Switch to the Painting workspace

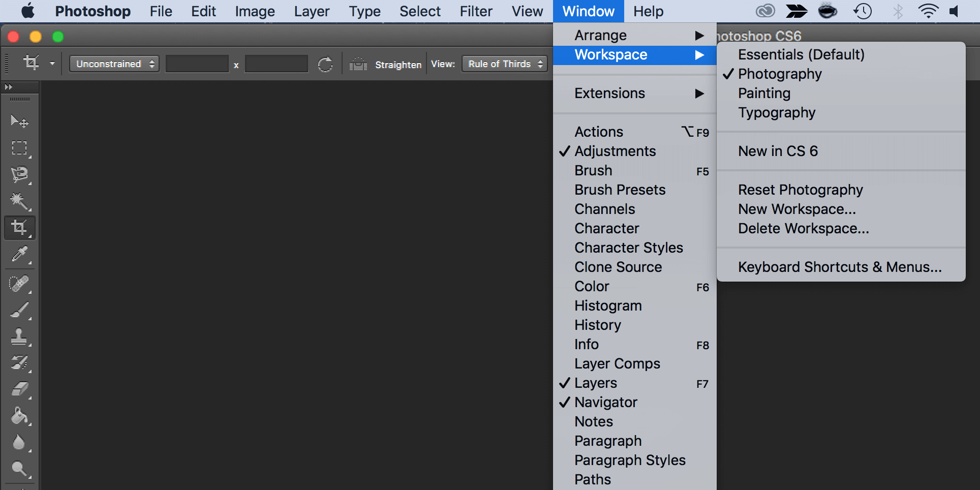(764, 94)
